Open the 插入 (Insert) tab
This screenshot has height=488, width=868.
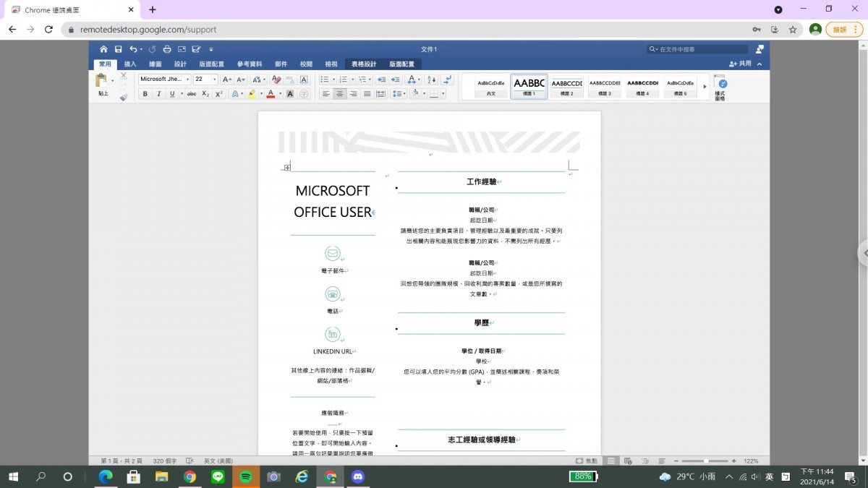pos(130,64)
